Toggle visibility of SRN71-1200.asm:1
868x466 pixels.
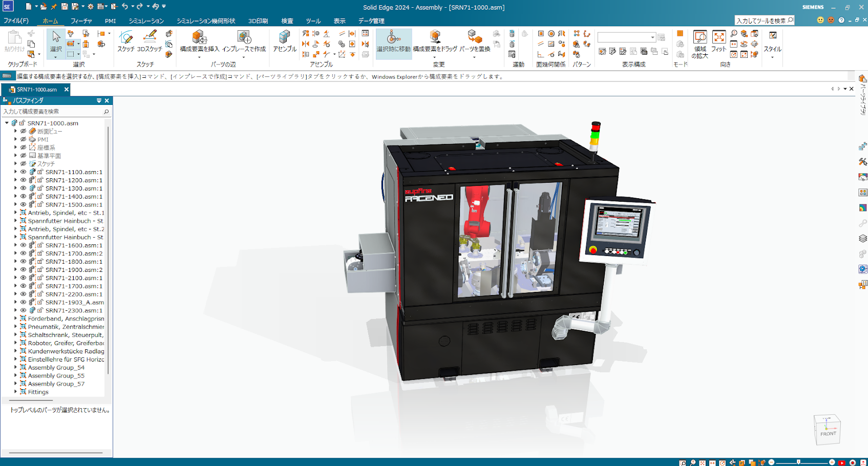pyautogui.click(x=23, y=180)
